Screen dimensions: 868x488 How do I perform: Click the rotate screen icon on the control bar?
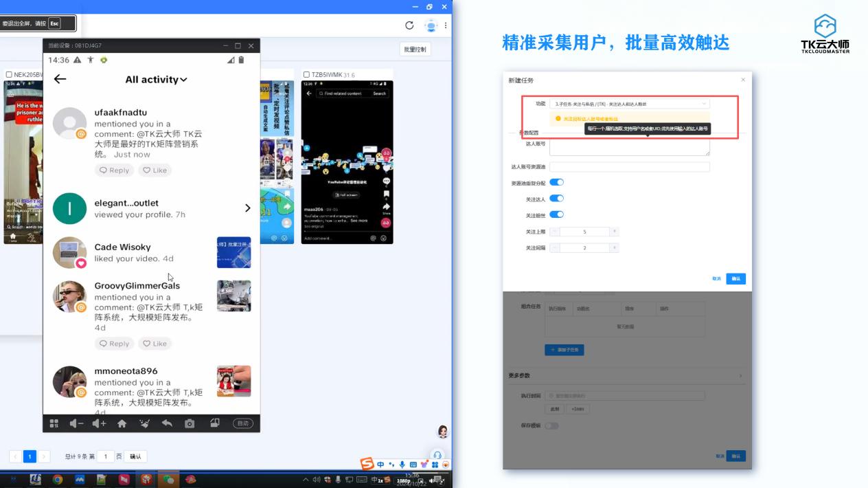pos(214,423)
